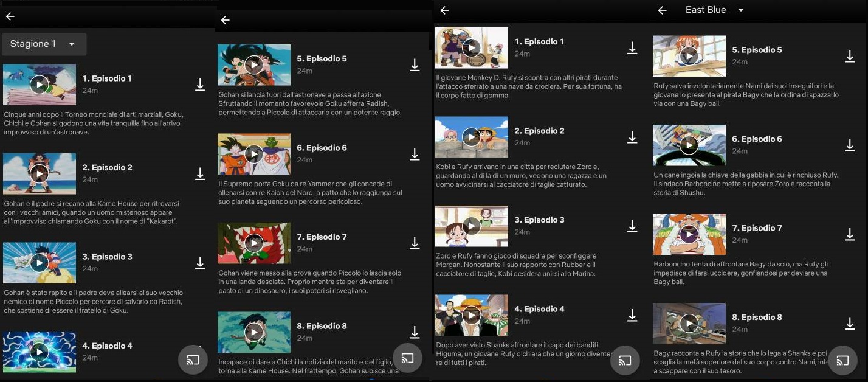Tap cast button in the East Blue panel
The width and height of the screenshot is (868, 382).
pyautogui.click(x=842, y=361)
